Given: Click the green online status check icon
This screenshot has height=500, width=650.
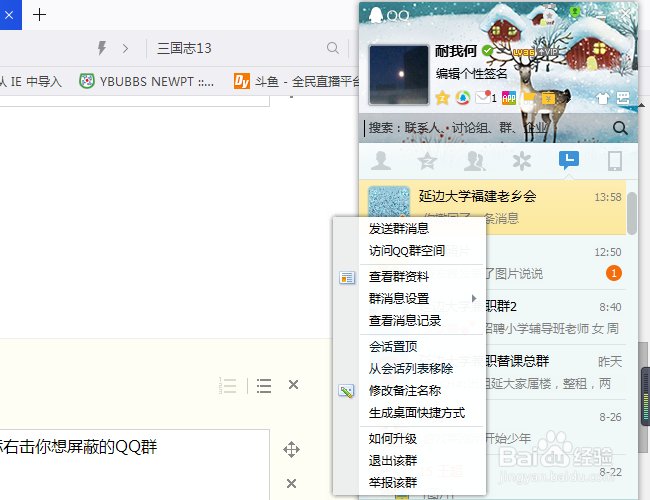Looking at the screenshot, I should coord(488,51).
